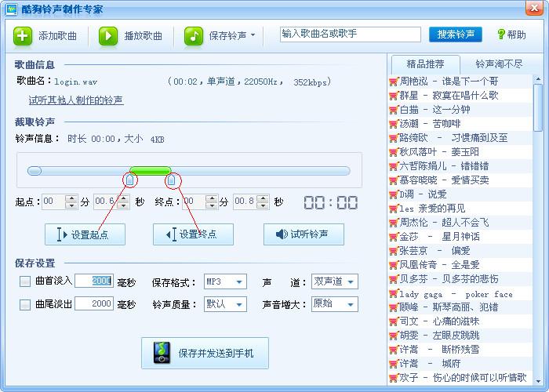Image resolution: width=549 pixels, height=392 pixels.
Task: Click the green selected segment of the slider
Action: pos(151,171)
